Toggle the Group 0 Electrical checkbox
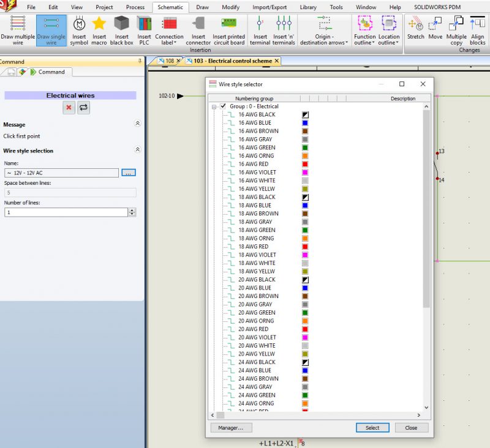The height and width of the screenshot is (448, 490). (223, 106)
